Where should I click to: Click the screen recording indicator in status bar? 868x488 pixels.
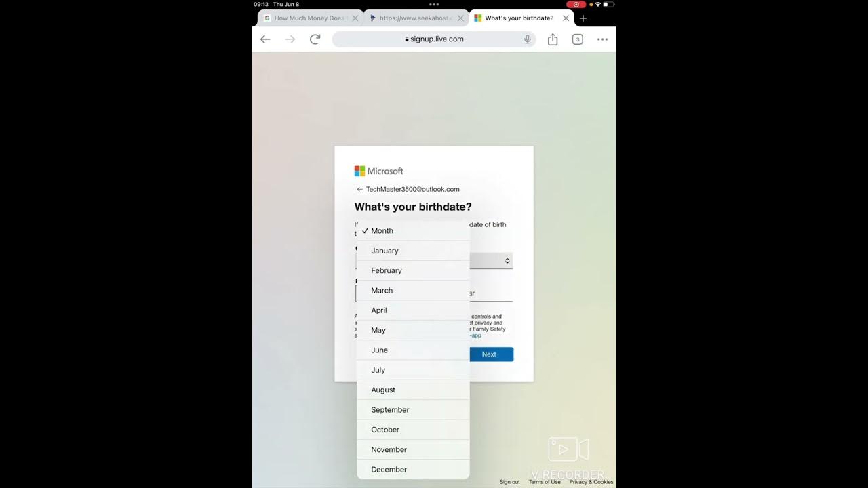pos(576,4)
